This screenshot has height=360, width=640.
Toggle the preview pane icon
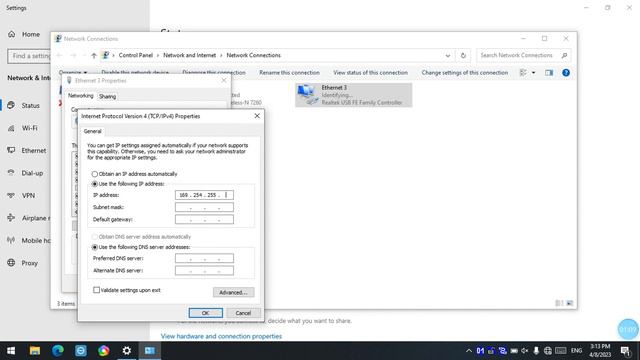pyautogui.click(x=549, y=73)
